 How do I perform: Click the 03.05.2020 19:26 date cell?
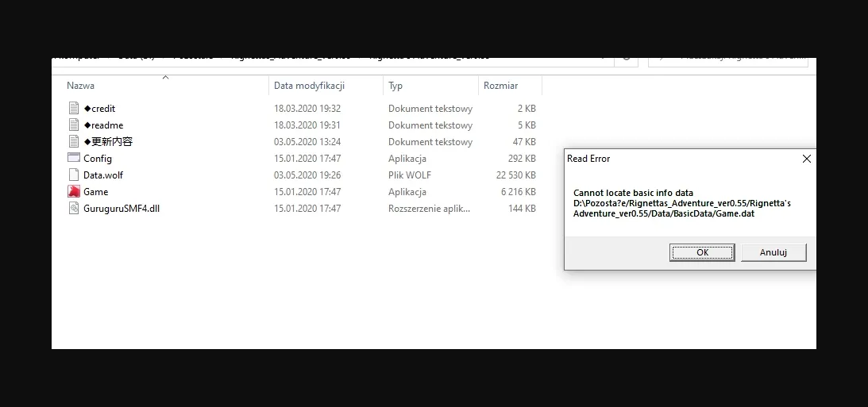307,175
